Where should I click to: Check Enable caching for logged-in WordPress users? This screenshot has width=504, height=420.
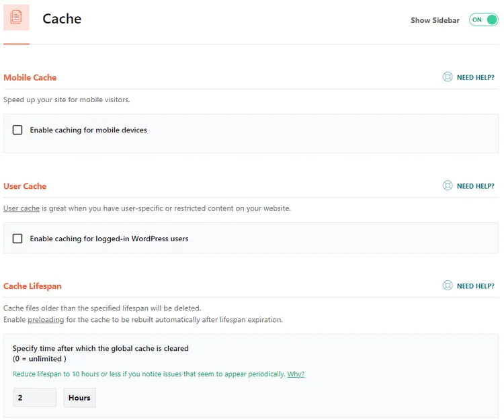tap(17, 239)
